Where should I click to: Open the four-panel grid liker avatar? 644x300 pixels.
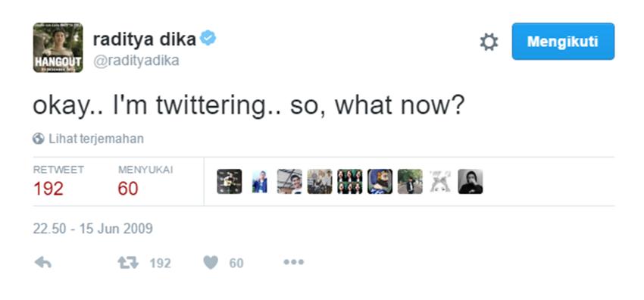349,181
